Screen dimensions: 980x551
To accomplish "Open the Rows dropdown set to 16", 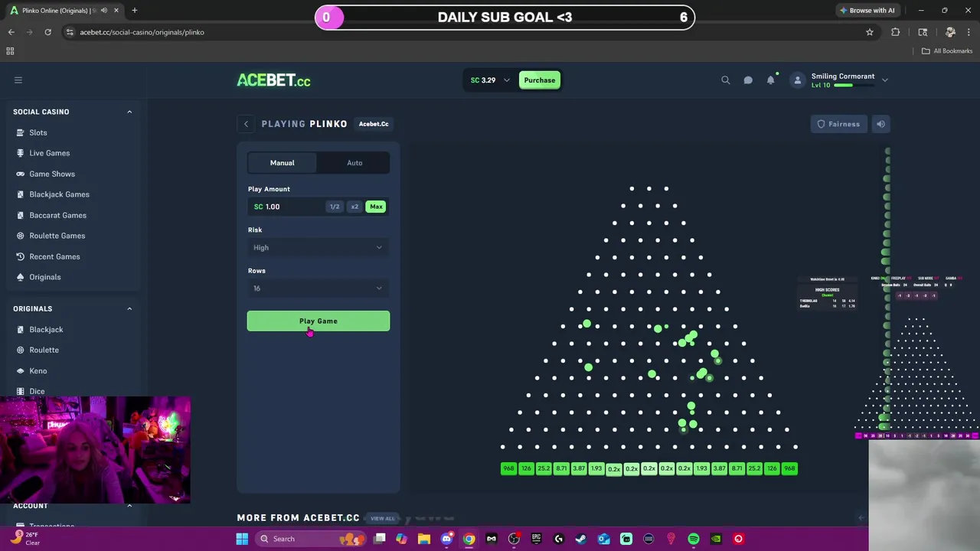I will (318, 289).
